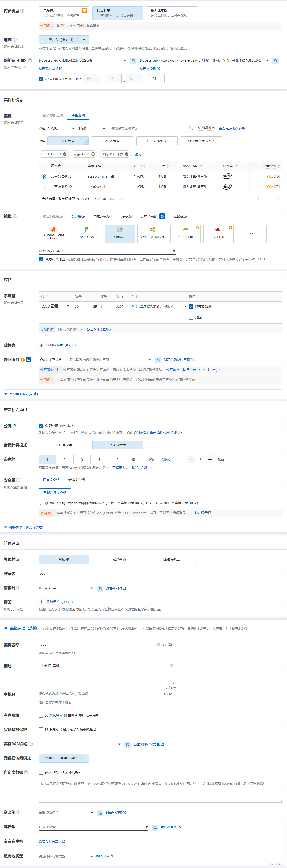Open BigData-key key pair dropdown

[x=66, y=588]
